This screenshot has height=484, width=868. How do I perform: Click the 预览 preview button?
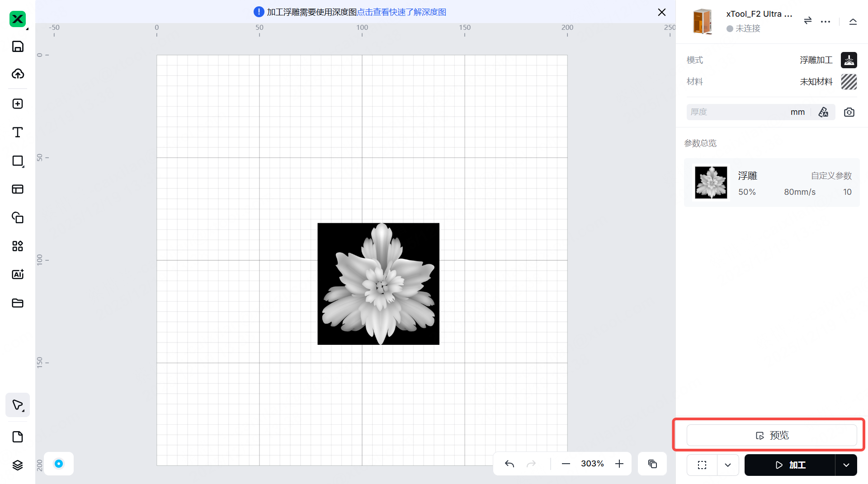pos(771,435)
